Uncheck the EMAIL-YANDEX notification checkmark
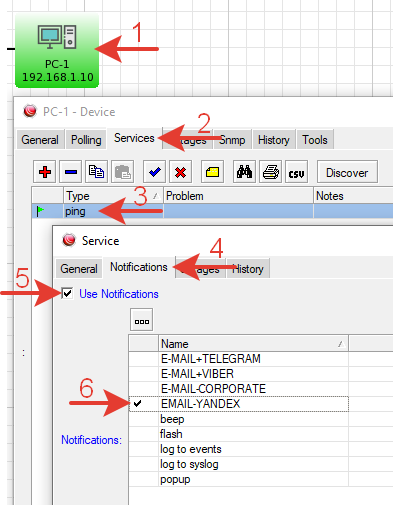The height and width of the screenshot is (505, 393). point(137,404)
